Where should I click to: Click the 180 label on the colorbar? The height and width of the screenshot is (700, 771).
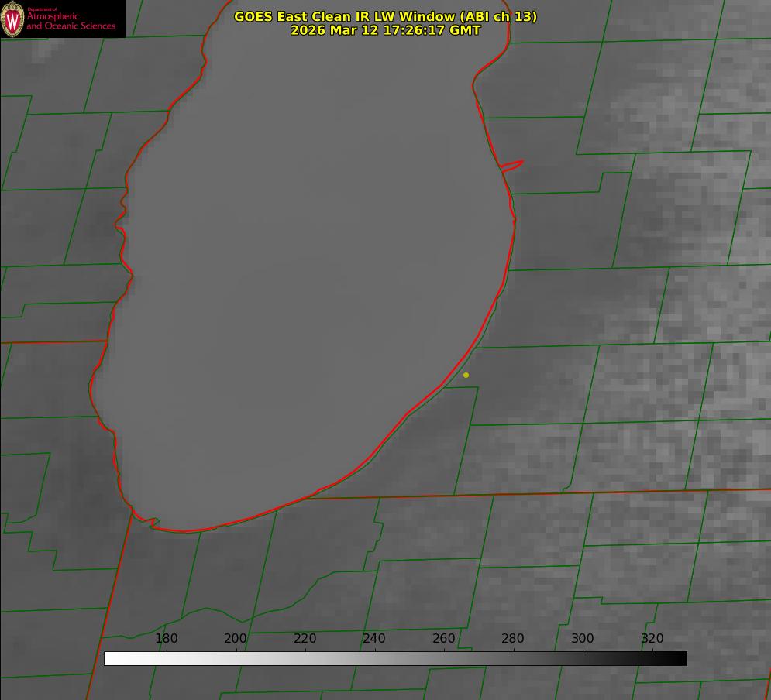(167, 639)
